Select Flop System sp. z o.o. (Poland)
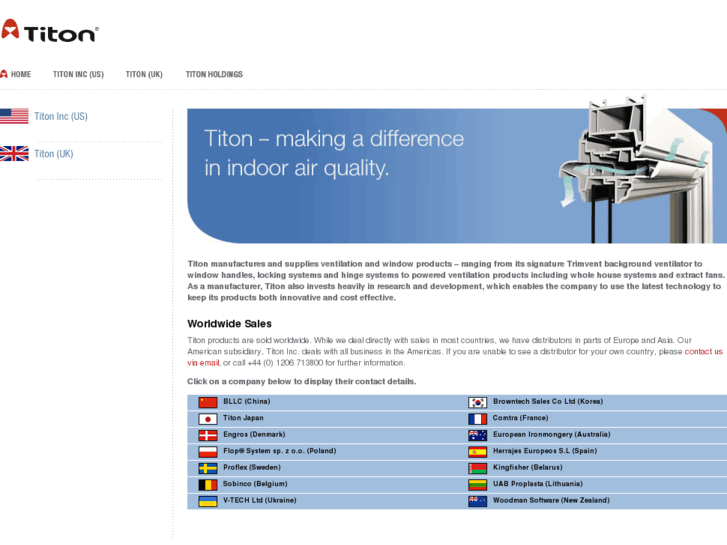The width and height of the screenshot is (727, 545). (280, 451)
